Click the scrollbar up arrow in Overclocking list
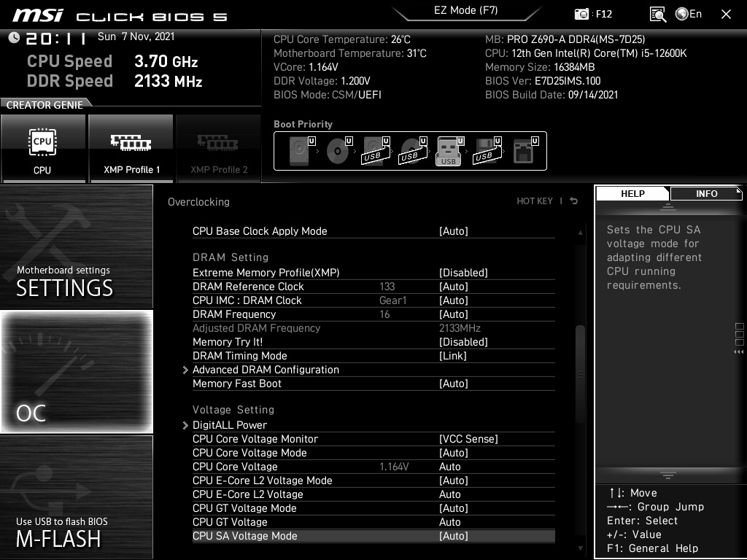Image resolution: width=747 pixels, height=560 pixels. click(580, 233)
